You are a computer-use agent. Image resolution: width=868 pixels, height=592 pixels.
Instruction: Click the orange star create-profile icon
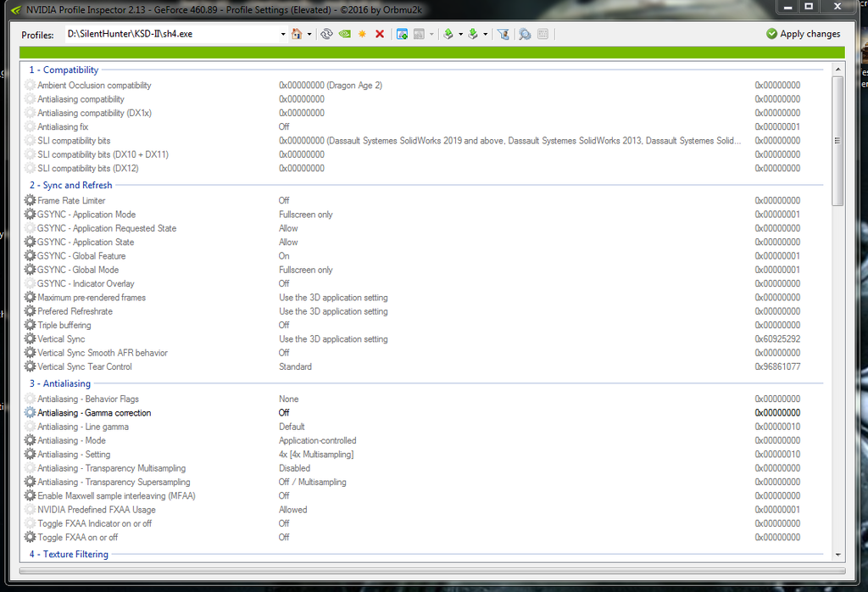pos(362,34)
